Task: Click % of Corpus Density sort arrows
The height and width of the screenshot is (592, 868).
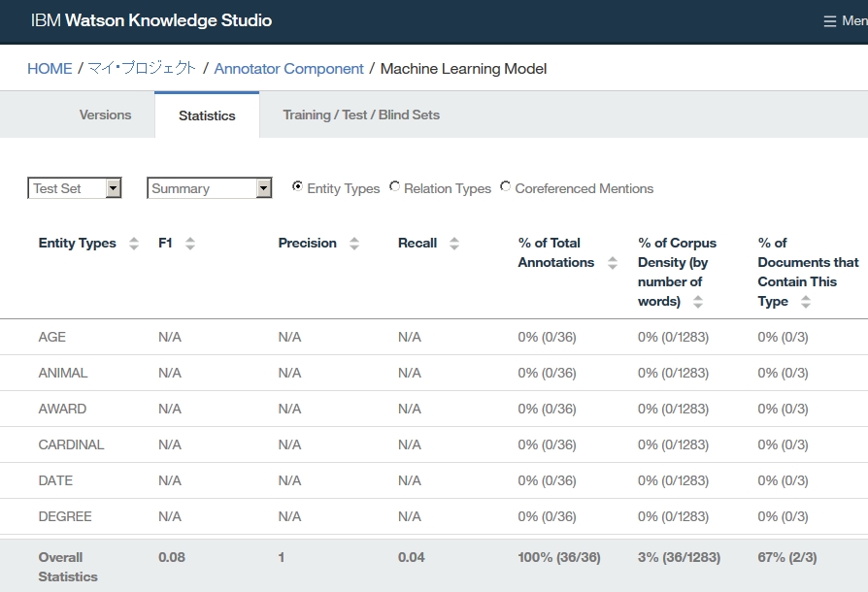Action: pyautogui.click(x=698, y=302)
